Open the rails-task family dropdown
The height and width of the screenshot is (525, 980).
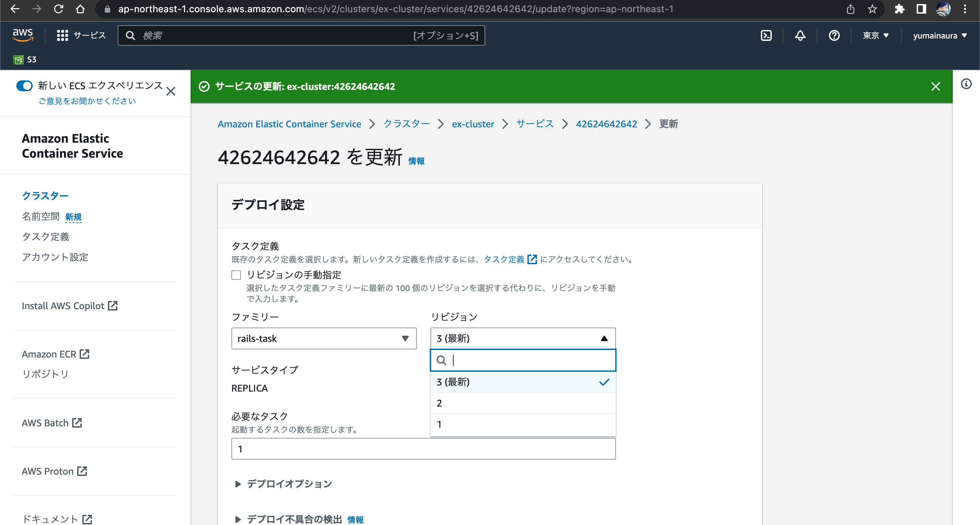[x=324, y=338]
